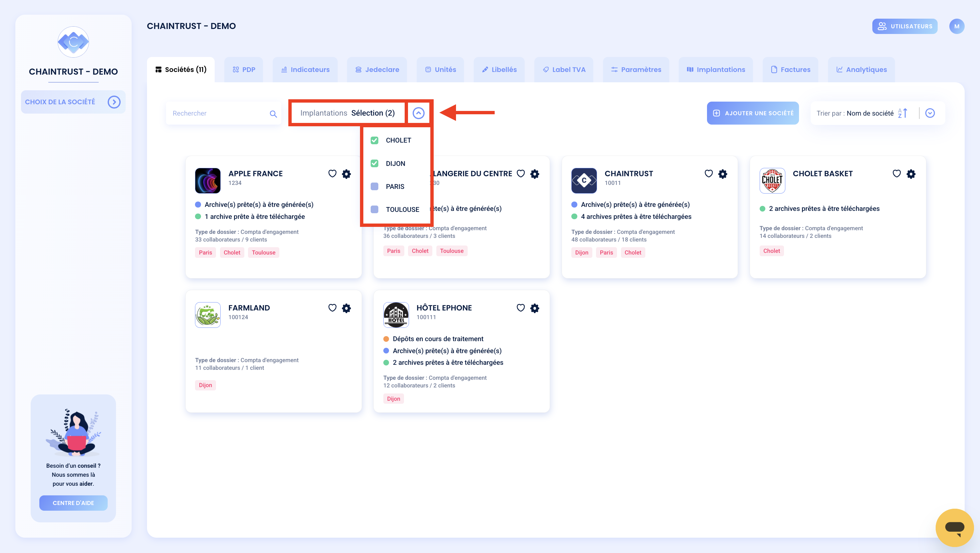This screenshot has height=553, width=980.
Task: Favorite Boulangerie du Centre with heart icon
Action: point(520,174)
